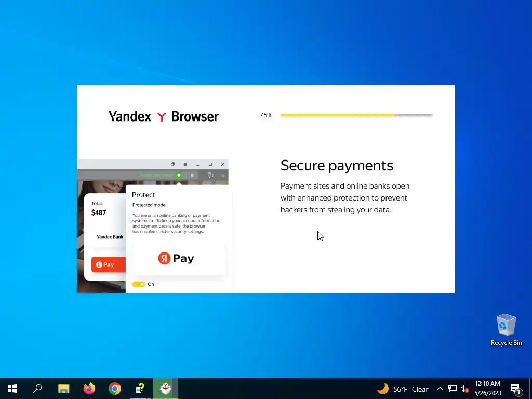
Task: Click the Yandex Bank label
Action: (110, 237)
